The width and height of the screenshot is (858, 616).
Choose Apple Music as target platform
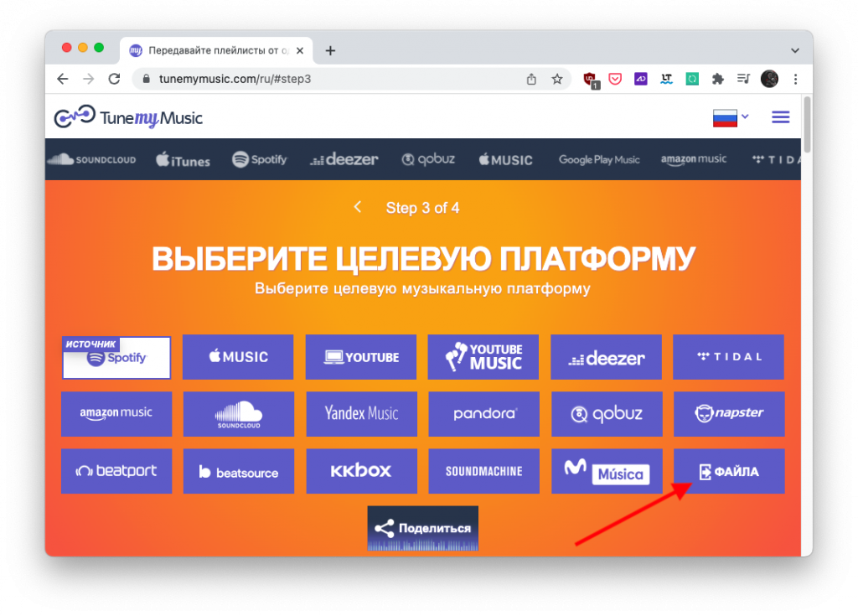point(238,357)
